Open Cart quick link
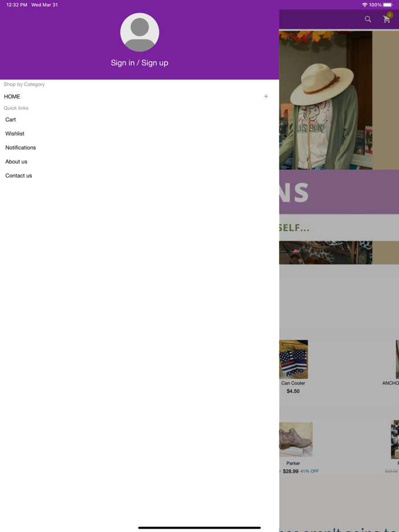The height and width of the screenshot is (532, 399). (x=10, y=120)
